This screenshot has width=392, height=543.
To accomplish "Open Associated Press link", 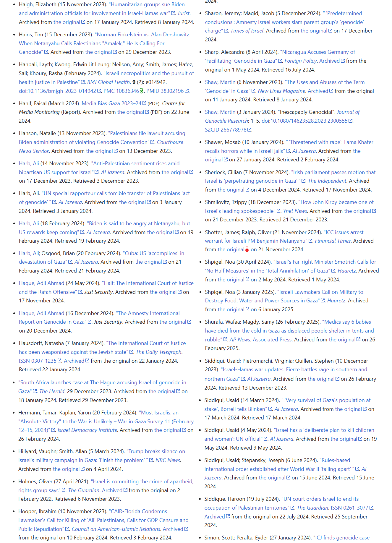I will click(x=272, y=340).
